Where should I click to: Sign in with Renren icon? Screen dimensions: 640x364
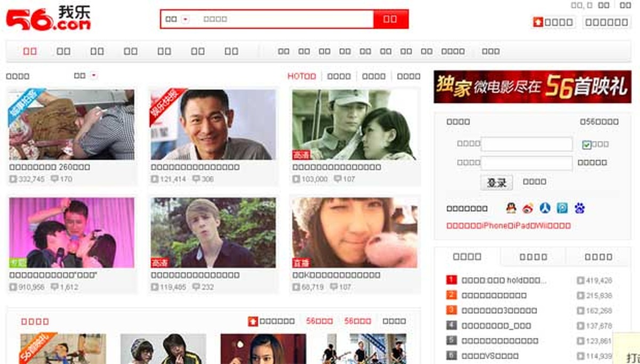pyautogui.click(x=545, y=208)
